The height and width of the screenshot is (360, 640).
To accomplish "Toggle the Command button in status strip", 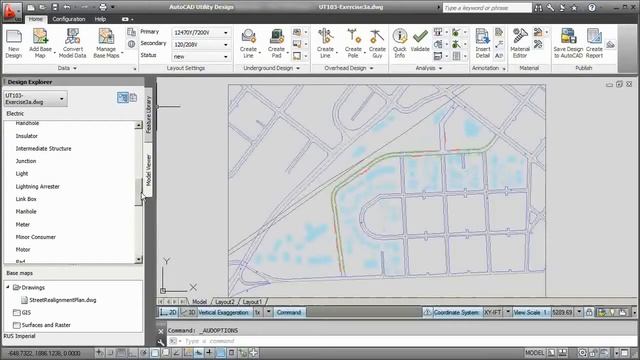I will coord(289,312).
